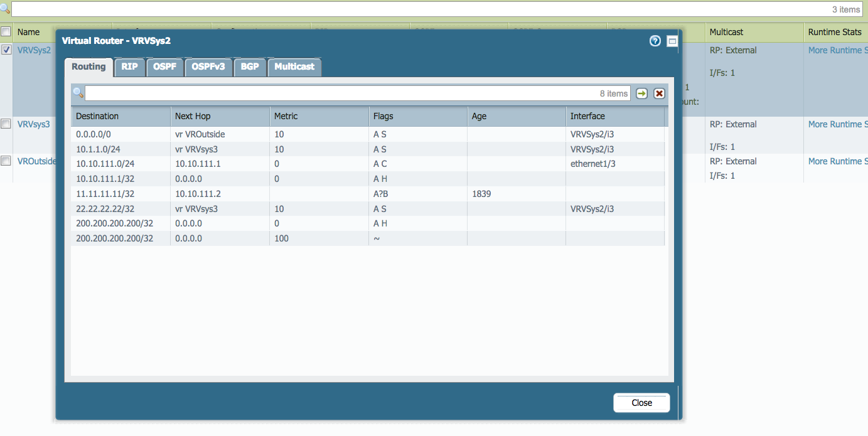Click the green arrow export icon
Screen dimensions: 868x436
(641, 93)
